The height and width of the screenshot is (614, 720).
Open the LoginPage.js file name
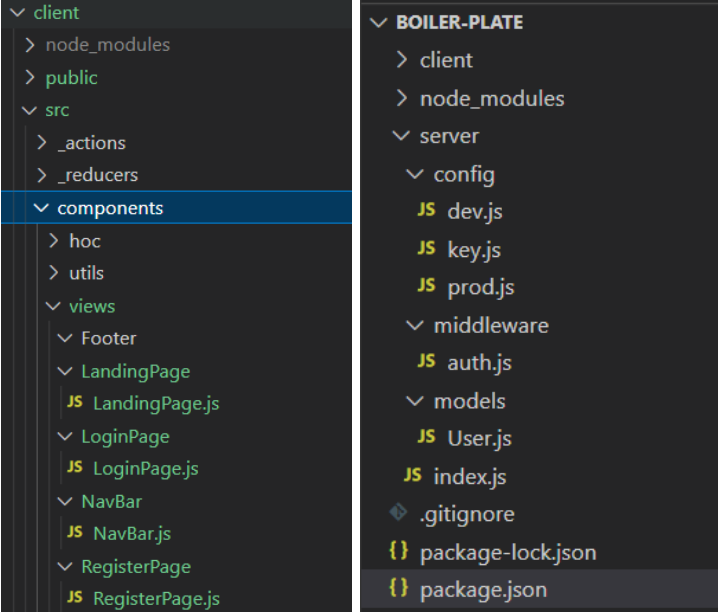[x=146, y=469]
